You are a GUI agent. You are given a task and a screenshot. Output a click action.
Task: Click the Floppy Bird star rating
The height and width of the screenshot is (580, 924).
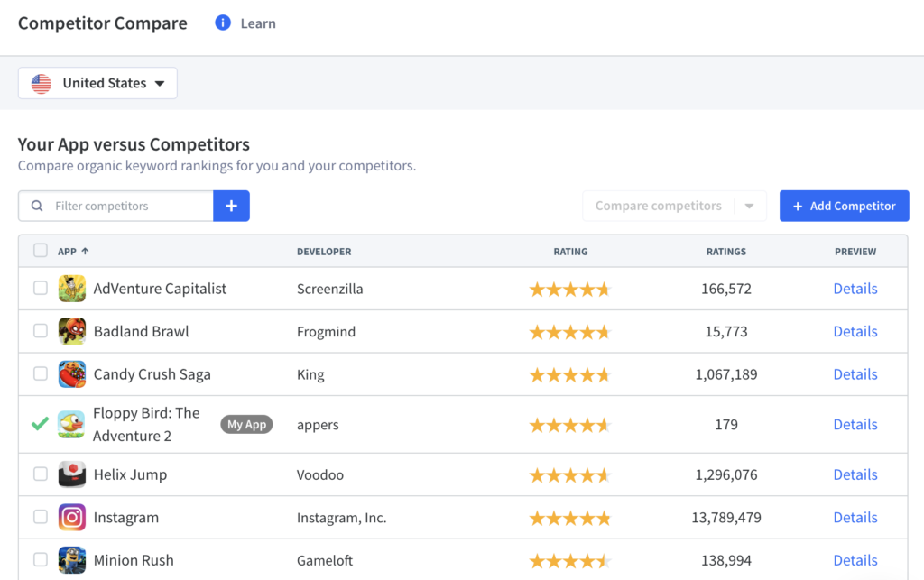570,425
